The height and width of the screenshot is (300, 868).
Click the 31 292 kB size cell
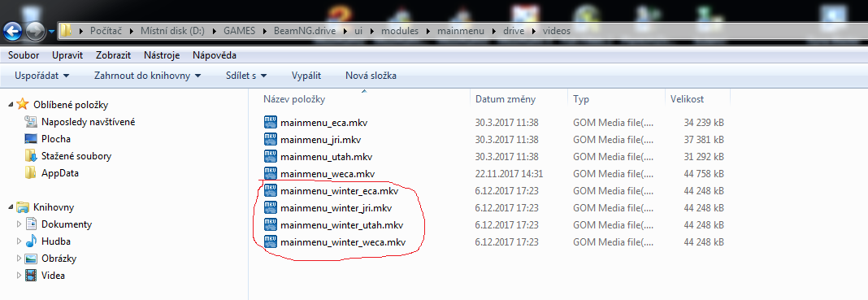click(704, 157)
